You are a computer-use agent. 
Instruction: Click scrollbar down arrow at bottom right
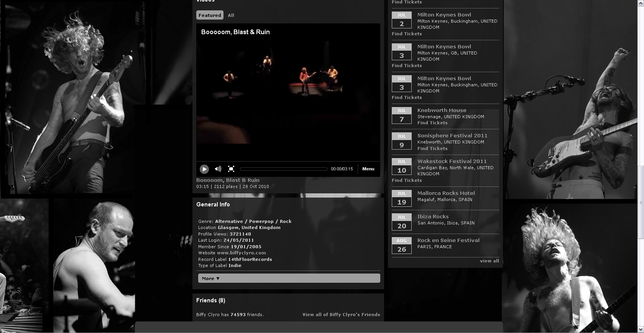(641, 330)
